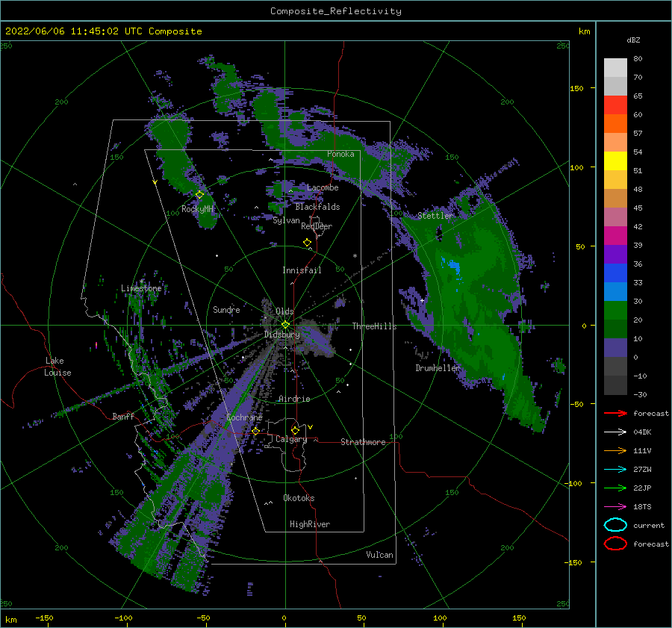The height and width of the screenshot is (628, 672).
Task: Click the Airdrie label
Action: 294,399
